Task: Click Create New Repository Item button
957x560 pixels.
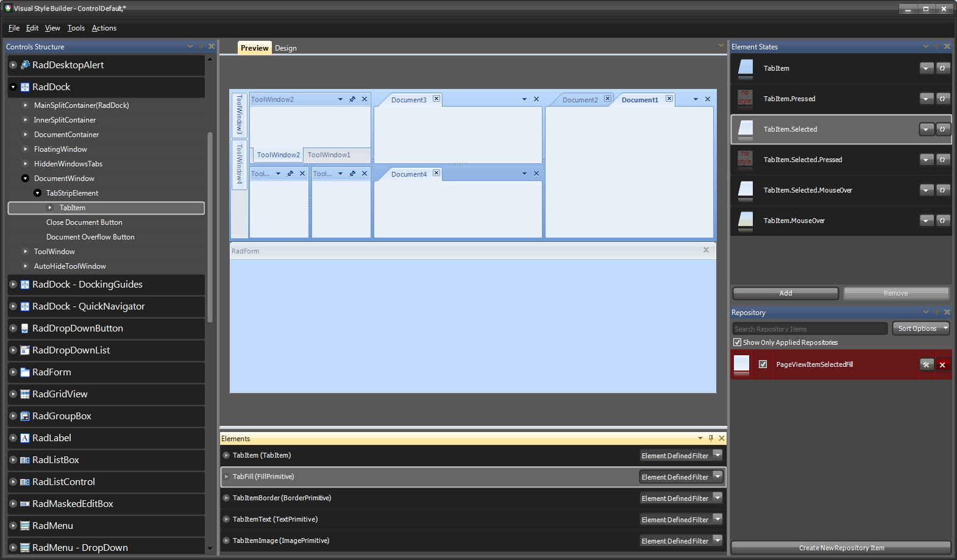Action: click(x=841, y=548)
